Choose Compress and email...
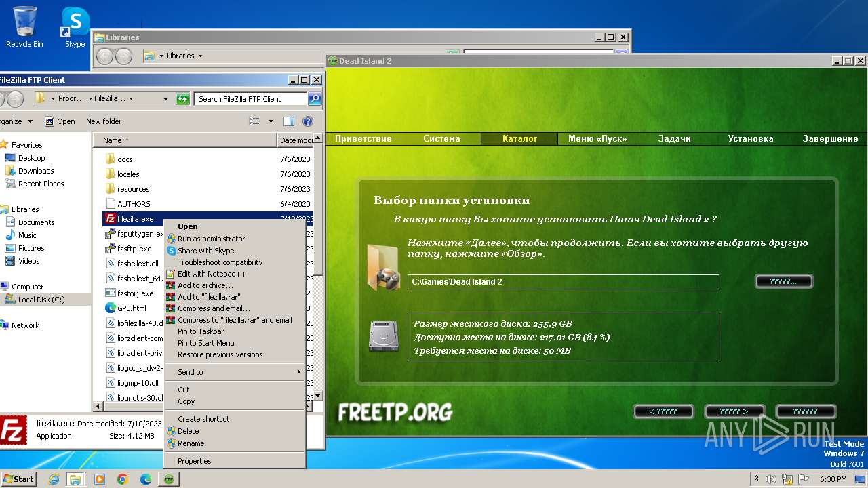Screen dimensions: 868x488 [x=235, y=308]
